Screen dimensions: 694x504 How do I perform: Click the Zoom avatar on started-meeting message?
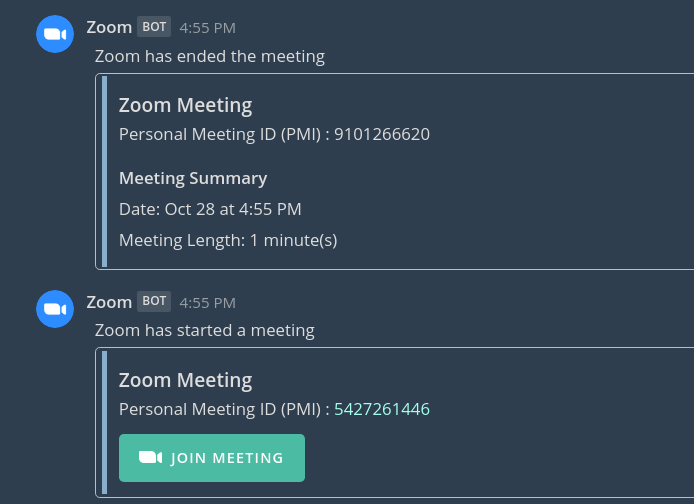coord(55,309)
